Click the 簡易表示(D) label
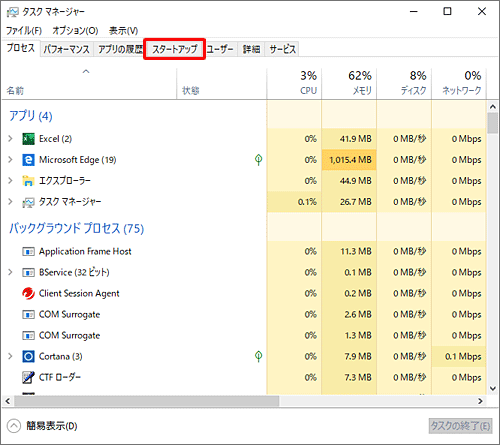500x445 pixels. pos(52,426)
